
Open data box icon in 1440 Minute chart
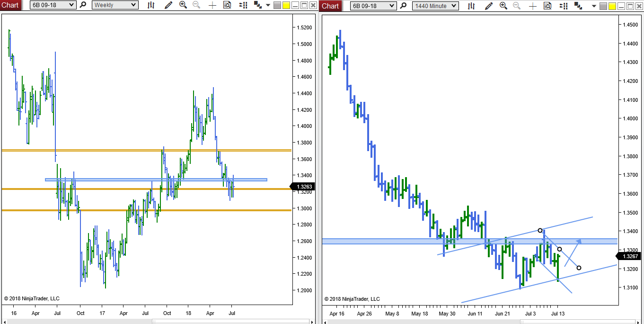point(547,6)
